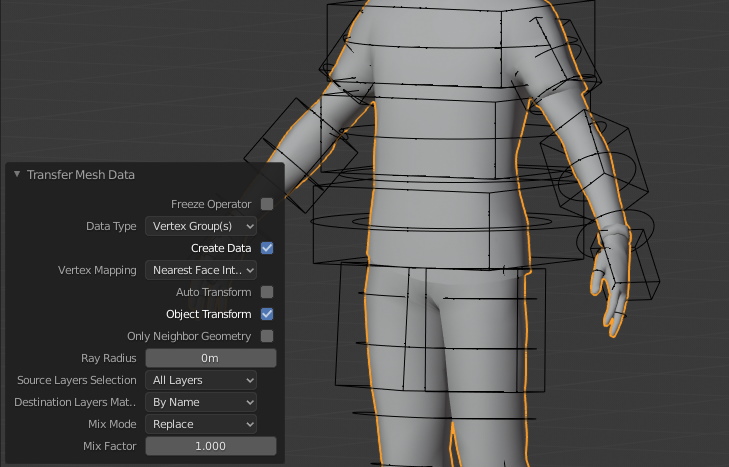Open the Source Layers Selection dropdown
729x467 pixels.
tap(201, 380)
